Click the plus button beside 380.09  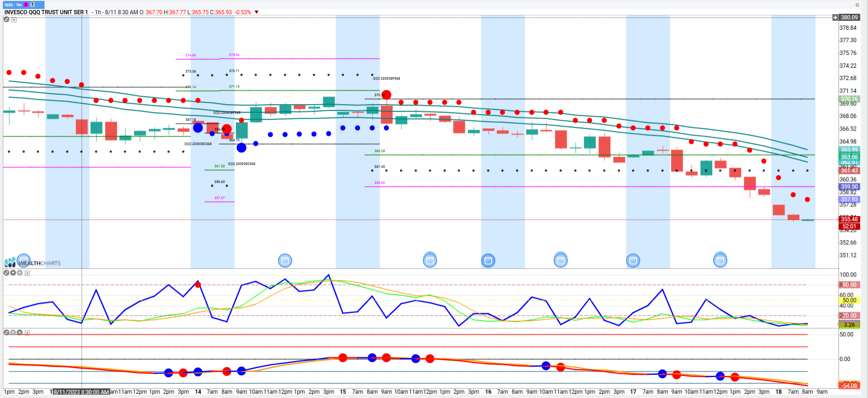pyautogui.click(x=835, y=18)
